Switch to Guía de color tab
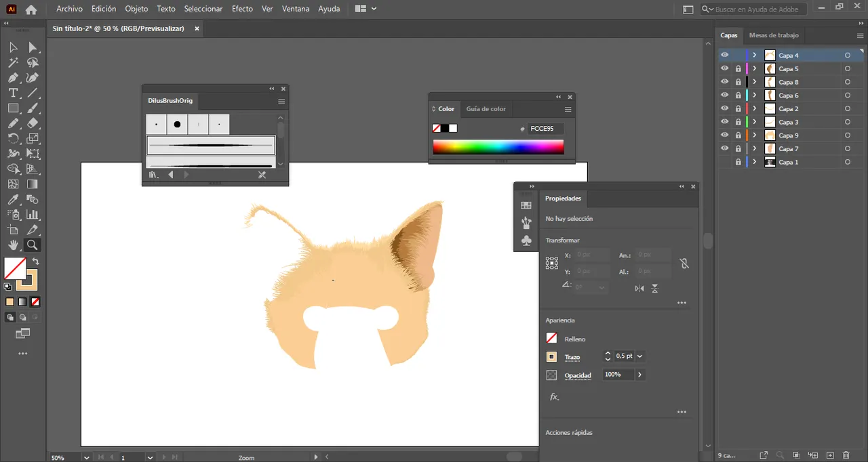Viewport: 868px width, 462px height. click(x=486, y=109)
